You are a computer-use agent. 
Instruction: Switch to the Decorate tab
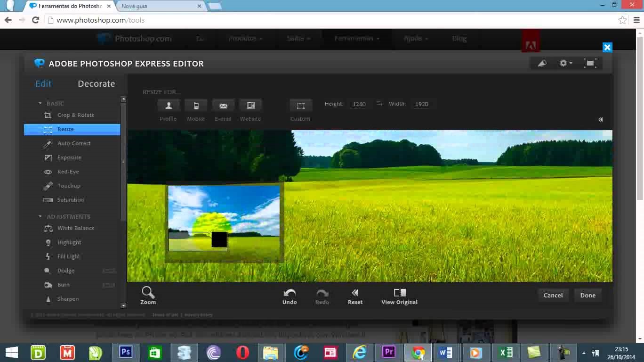(97, 83)
